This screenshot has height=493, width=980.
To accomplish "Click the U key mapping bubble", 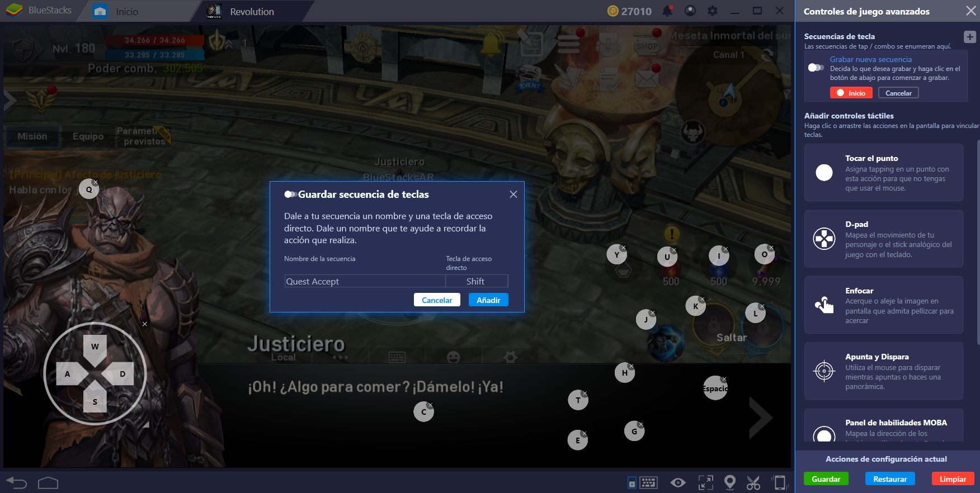I will click(667, 257).
